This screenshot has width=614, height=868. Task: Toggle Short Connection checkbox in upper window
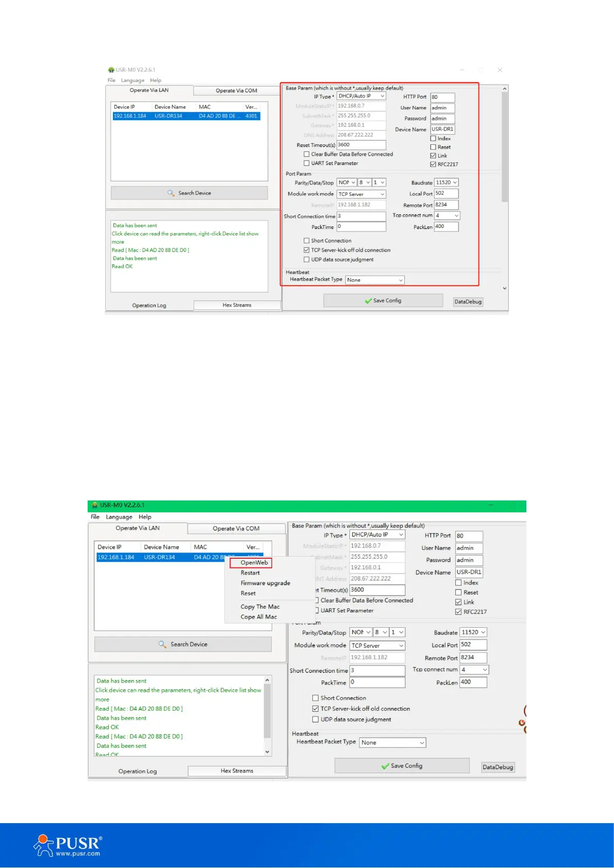307,241
